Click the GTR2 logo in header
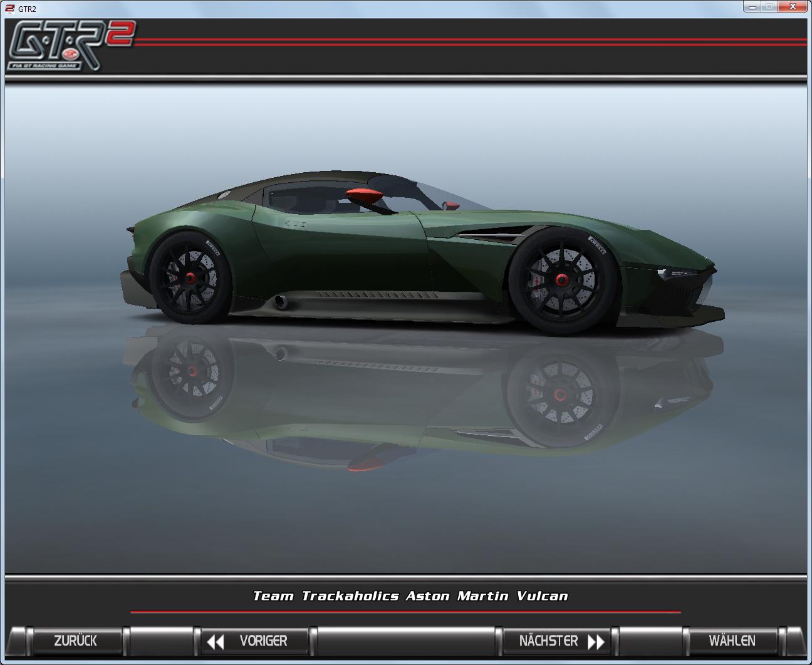Screen dimensions: 812x665 [70, 46]
